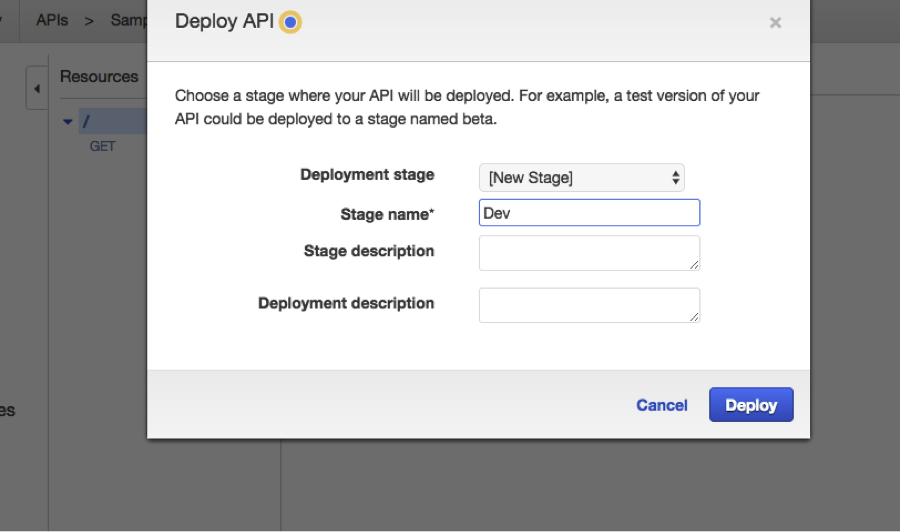Click the Stage description resize handle
Screen dimensions: 900x532
pos(695,265)
